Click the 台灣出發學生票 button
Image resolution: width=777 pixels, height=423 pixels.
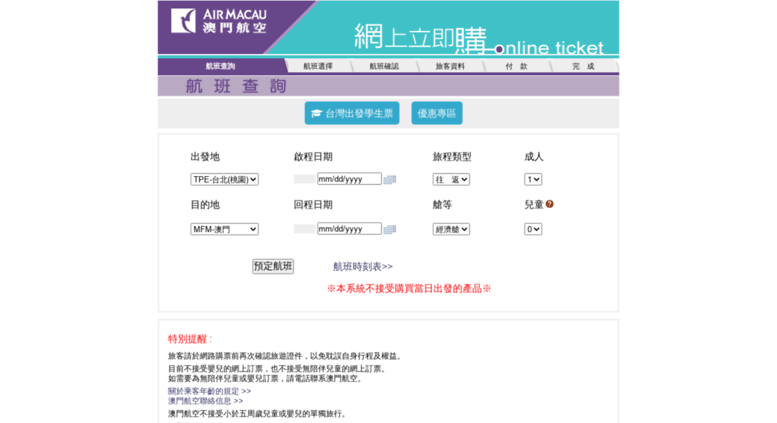[x=352, y=113]
